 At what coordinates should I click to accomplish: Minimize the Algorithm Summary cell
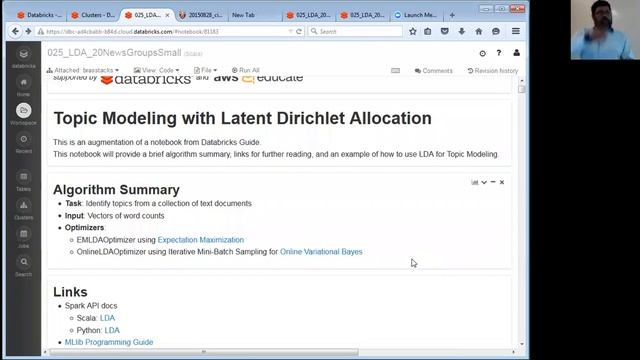(x=493, y=182)
